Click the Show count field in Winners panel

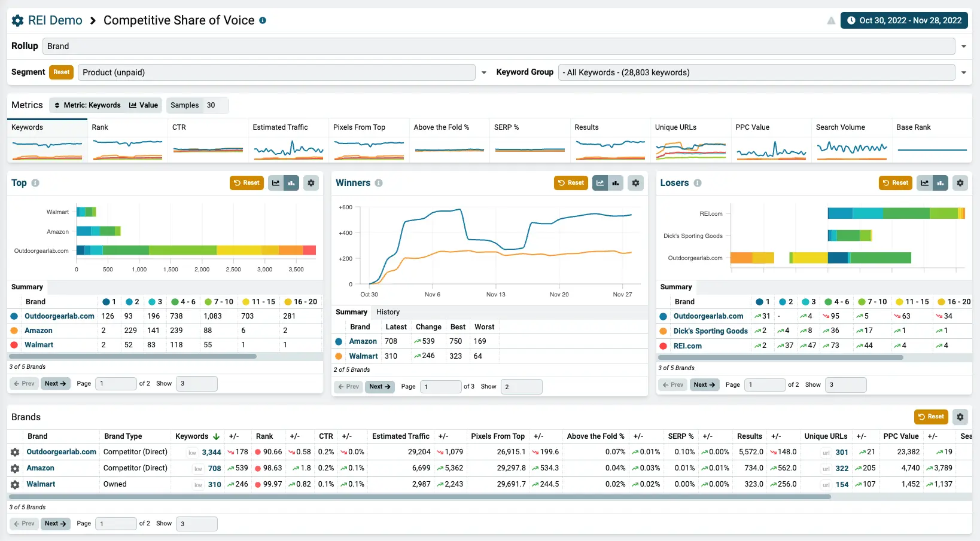[521, 387]
